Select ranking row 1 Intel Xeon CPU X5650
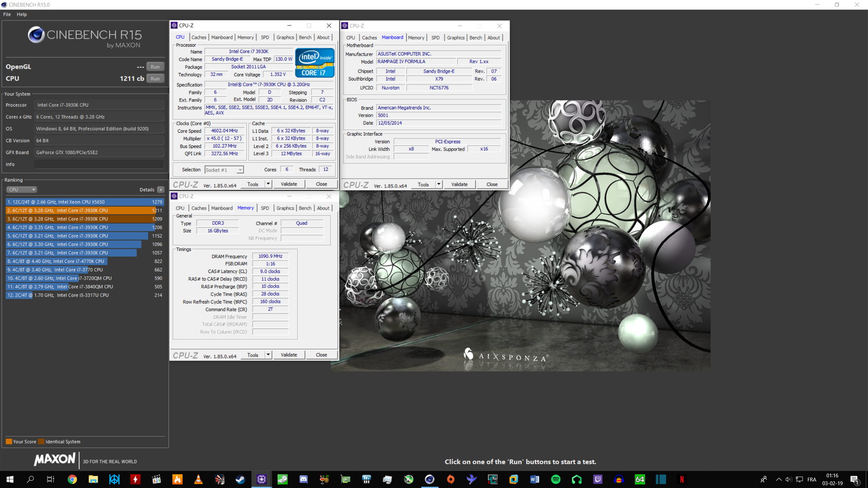 tap(85, 202)
